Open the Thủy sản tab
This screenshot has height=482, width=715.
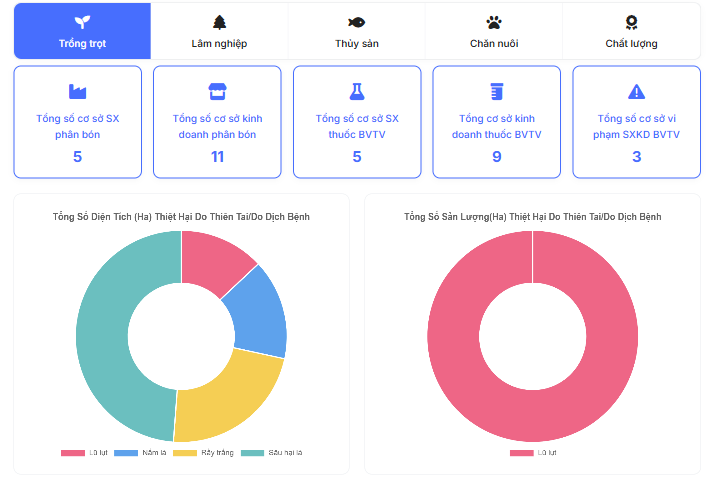pyautogui.click(x=356, y=32)
